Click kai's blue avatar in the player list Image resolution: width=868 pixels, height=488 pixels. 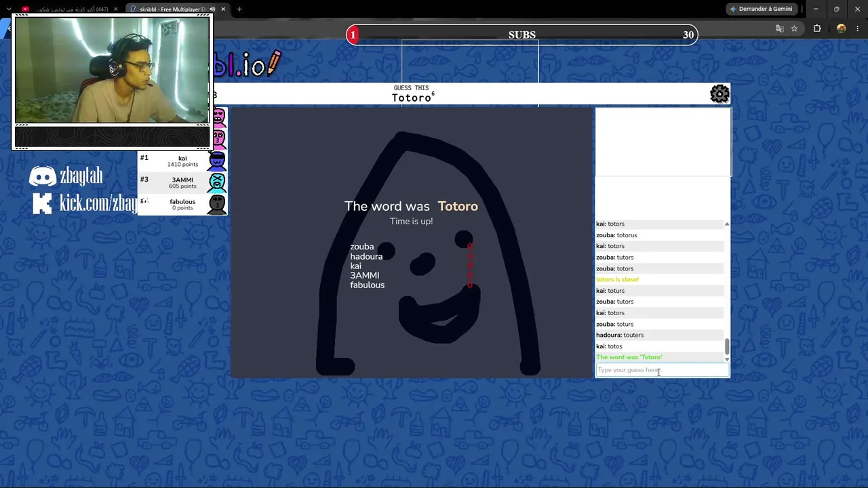217,161
